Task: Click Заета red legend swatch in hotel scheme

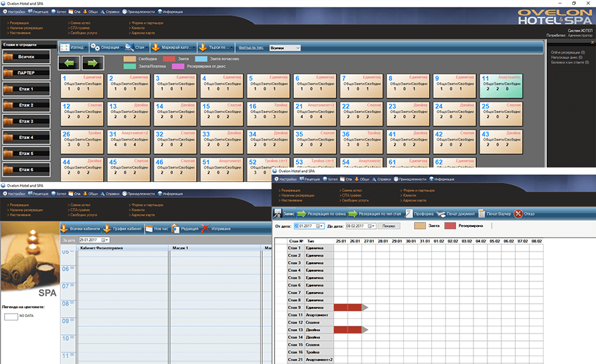Action: coord(169,59)
